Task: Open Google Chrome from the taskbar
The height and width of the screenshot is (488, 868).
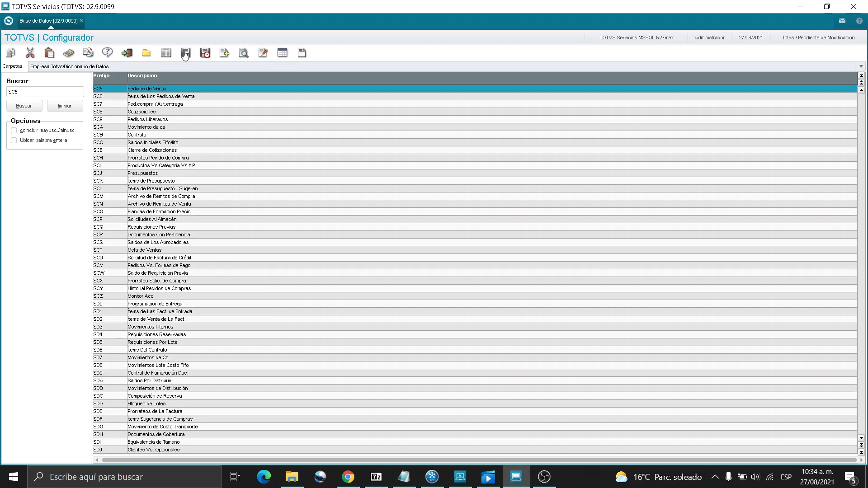Action: (x=348, y=477)
